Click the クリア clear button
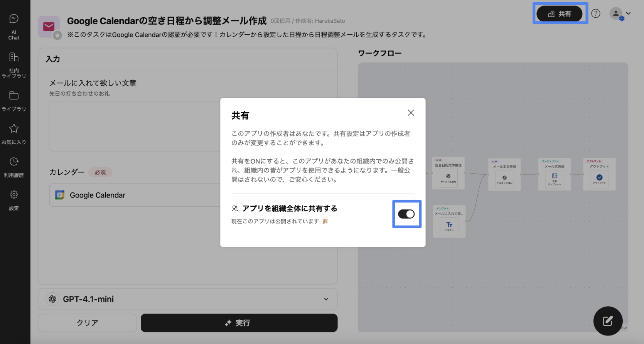The width and height of the screenshot is (644, 344). coord(87,323)
